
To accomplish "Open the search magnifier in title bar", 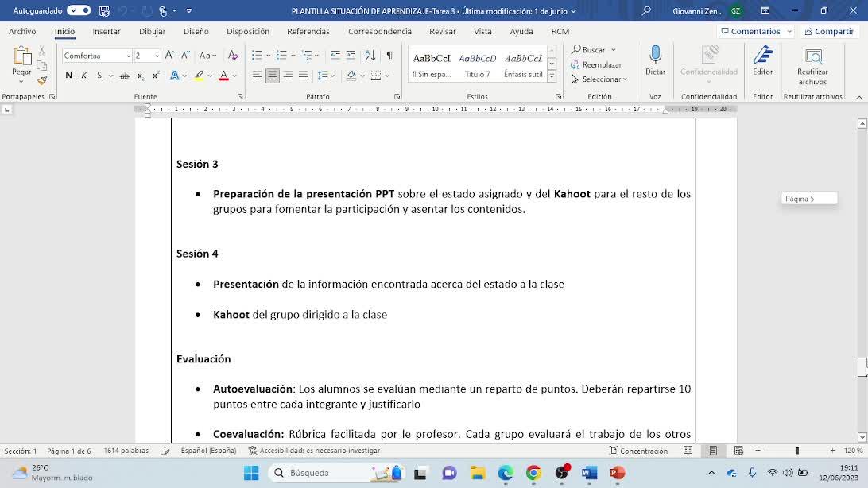I will click(646, 10).
